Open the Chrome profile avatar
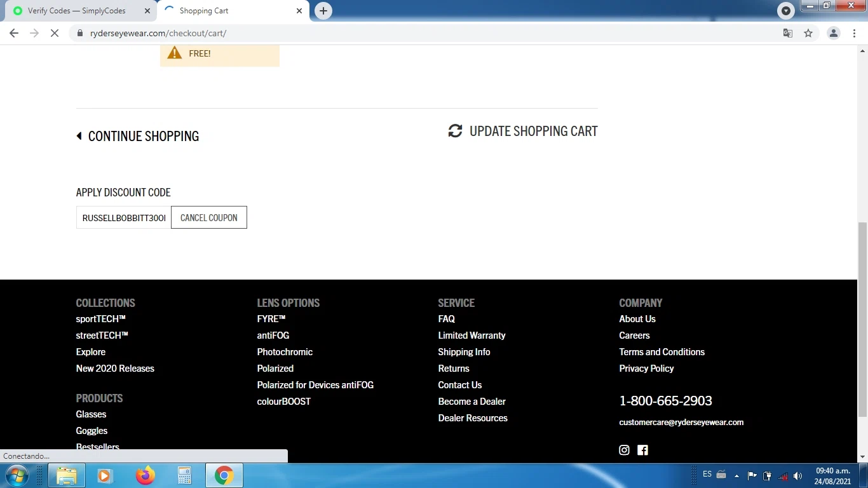868x488 pixels. pos(834,33)
